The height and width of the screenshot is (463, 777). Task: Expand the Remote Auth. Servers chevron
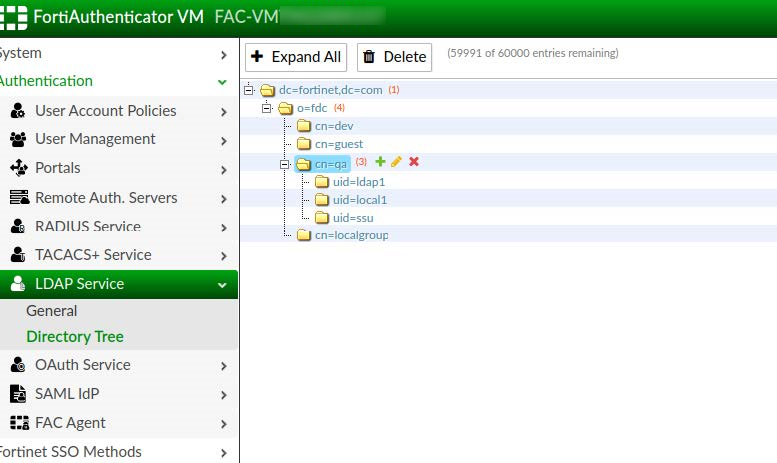[223, 199]
